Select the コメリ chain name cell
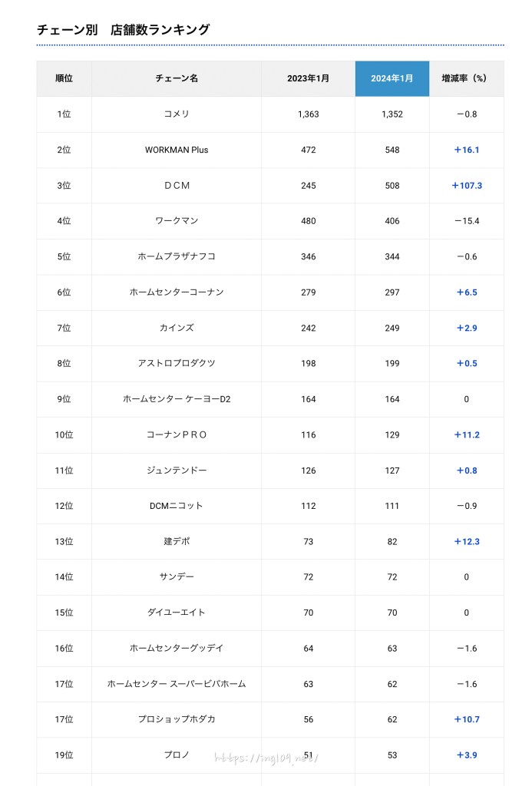The width and height of the screenshot is (532, 786). pos(177,114)
